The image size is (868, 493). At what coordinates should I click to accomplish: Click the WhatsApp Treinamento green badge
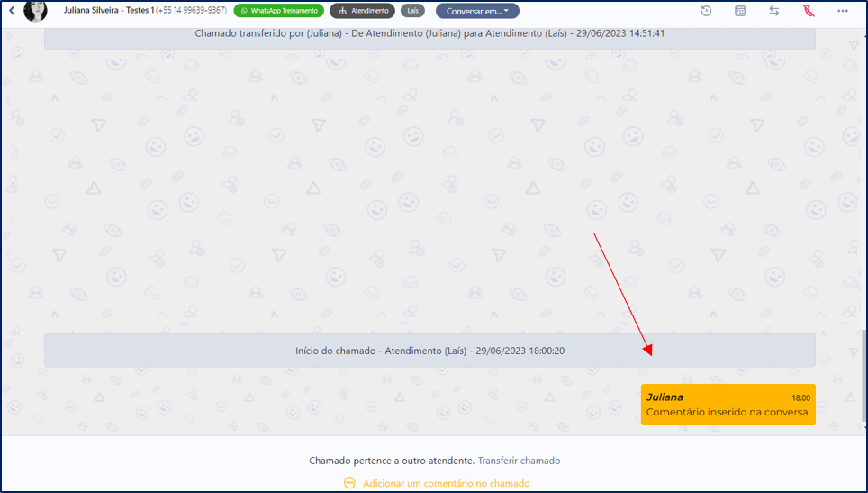[x=278, y=11]
